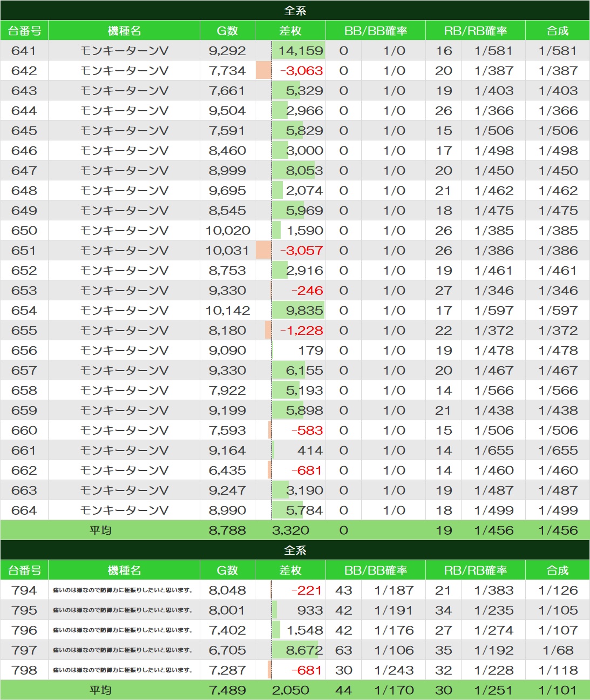This screenshot has height=700, width=590.
Task: Click the 9,835 difference cell
Action: pyautogui.click(x=290, y=311)
